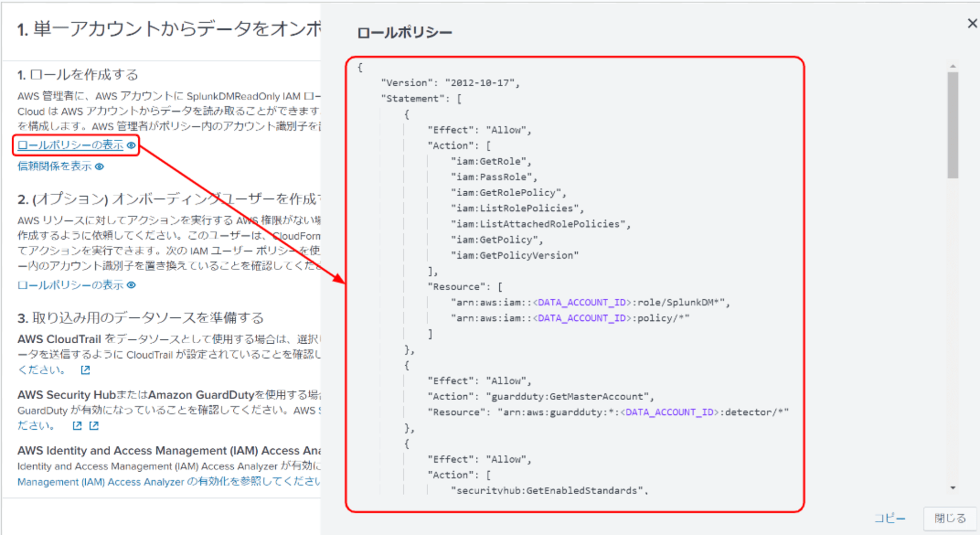Screen dimensions: 980x535
Task: Click the "Version": "2012-10-17" line
Action: [x=450, y=83]
